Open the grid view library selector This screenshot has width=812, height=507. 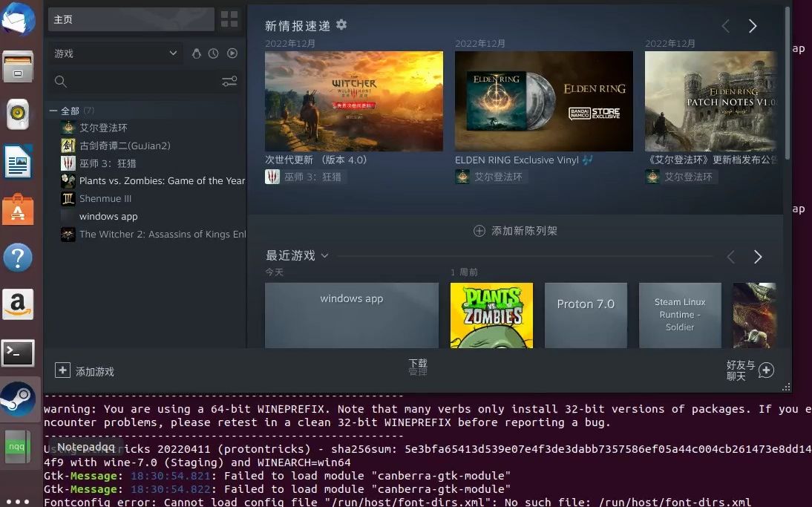click(230, 19)
